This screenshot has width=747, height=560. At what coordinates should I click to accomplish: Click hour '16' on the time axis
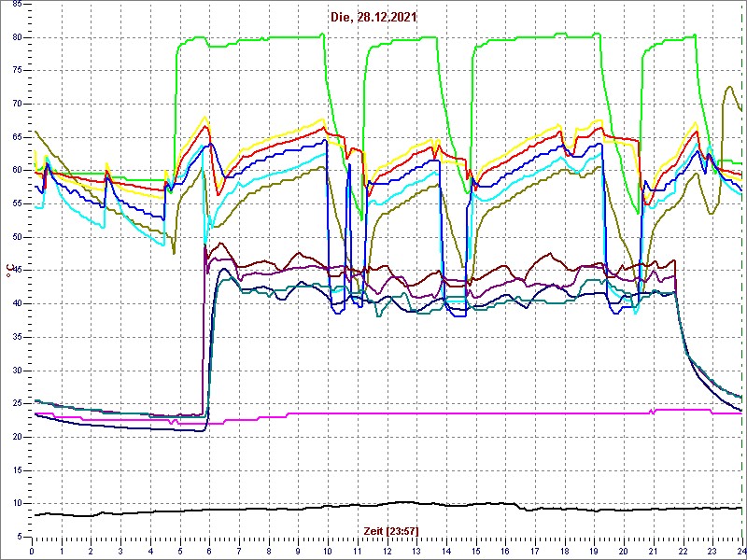505,551
